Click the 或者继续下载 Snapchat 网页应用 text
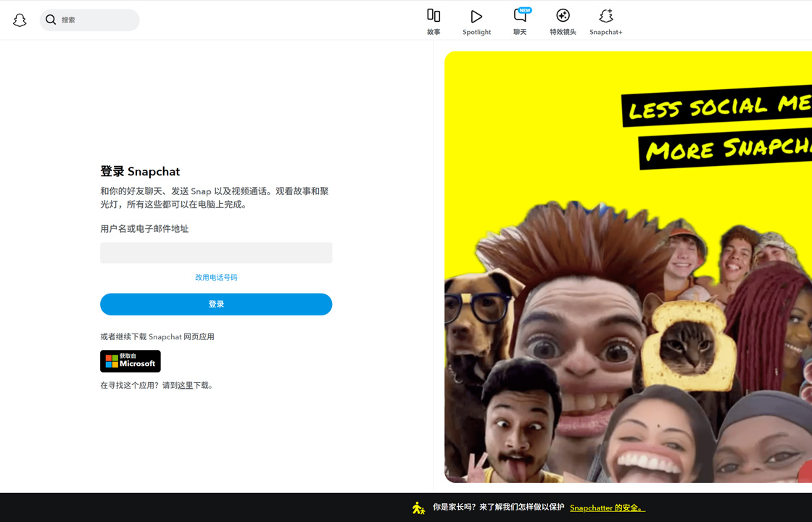 tap(157, 336)
